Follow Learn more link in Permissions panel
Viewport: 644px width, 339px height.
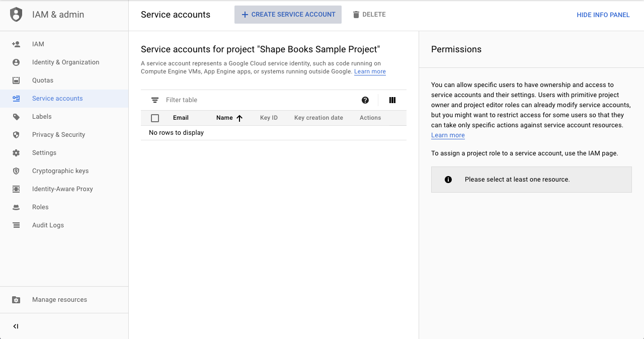448,135
